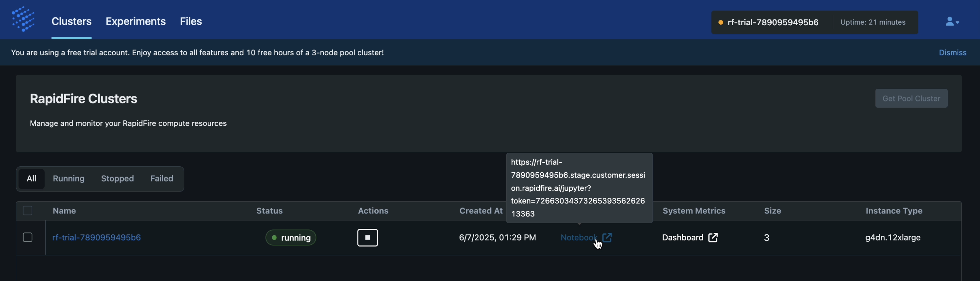
Task: Click the stop cluster square button
Action: click(x=367, y=238)
